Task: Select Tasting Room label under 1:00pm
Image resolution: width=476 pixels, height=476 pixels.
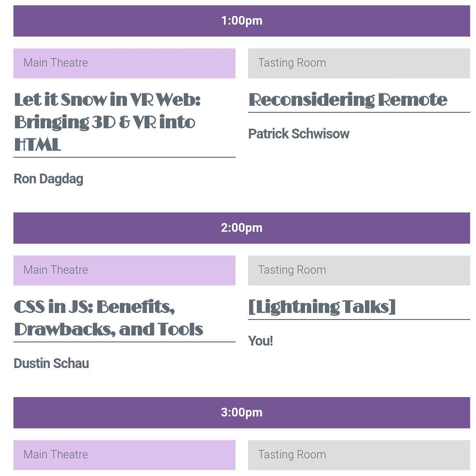Action: point(359,63)
